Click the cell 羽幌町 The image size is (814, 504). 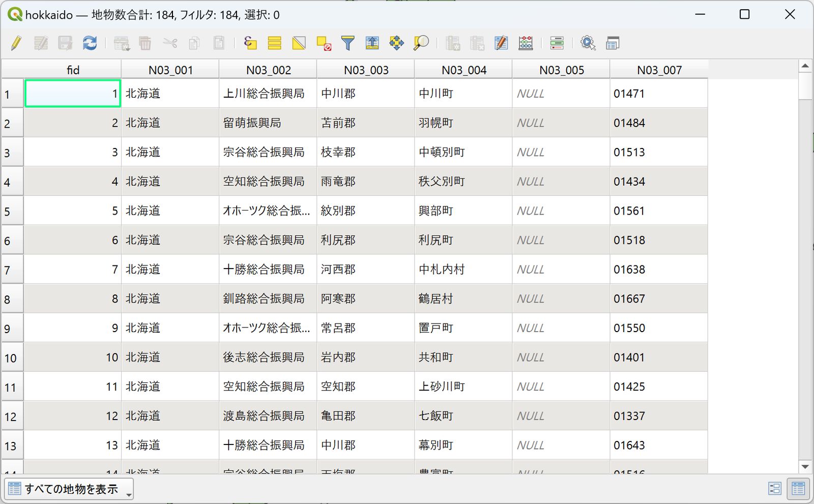[x=463, y=123]
